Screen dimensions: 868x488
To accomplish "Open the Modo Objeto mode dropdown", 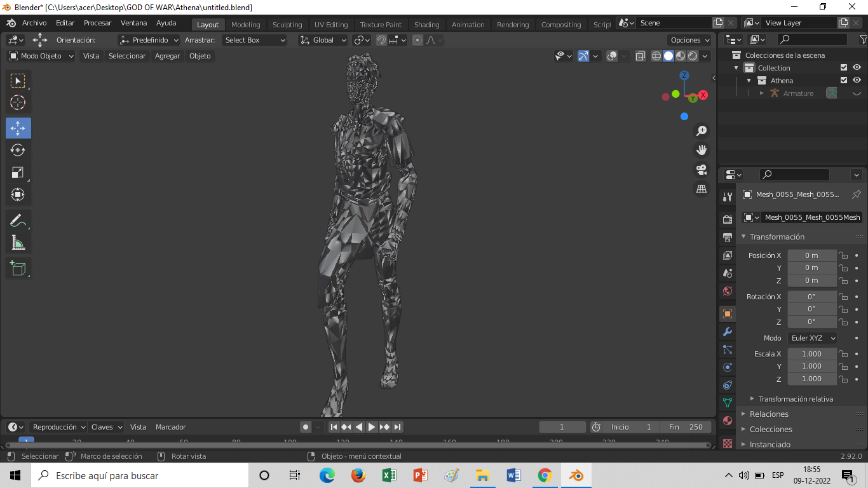I will point(41,56).
